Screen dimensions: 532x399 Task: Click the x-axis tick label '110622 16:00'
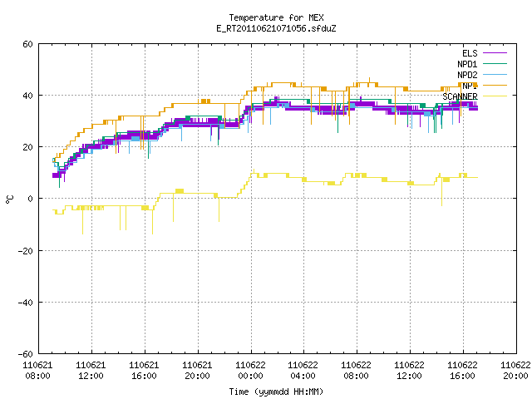(463, 371)
